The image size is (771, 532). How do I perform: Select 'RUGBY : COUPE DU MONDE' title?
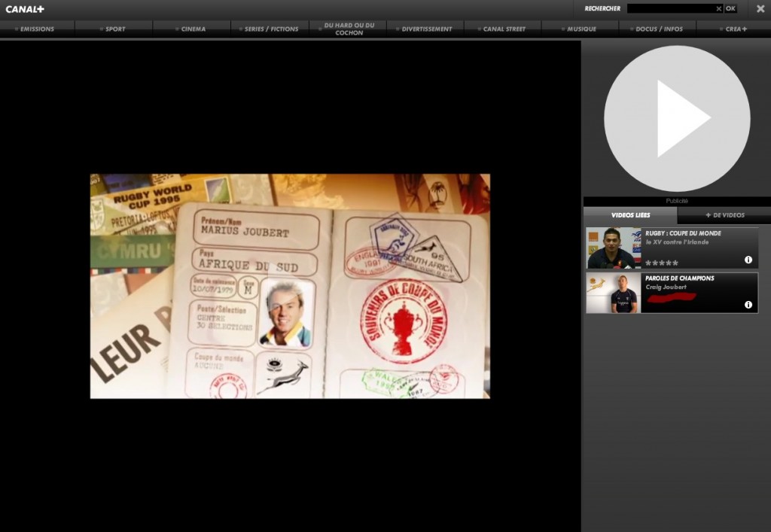tap(683, 233)
